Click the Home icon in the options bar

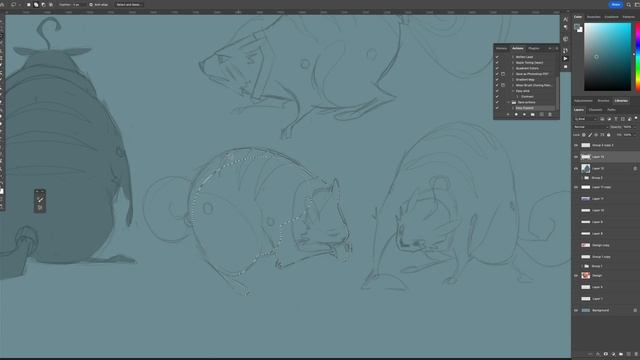pyautogui.click(x=2, y=4)
